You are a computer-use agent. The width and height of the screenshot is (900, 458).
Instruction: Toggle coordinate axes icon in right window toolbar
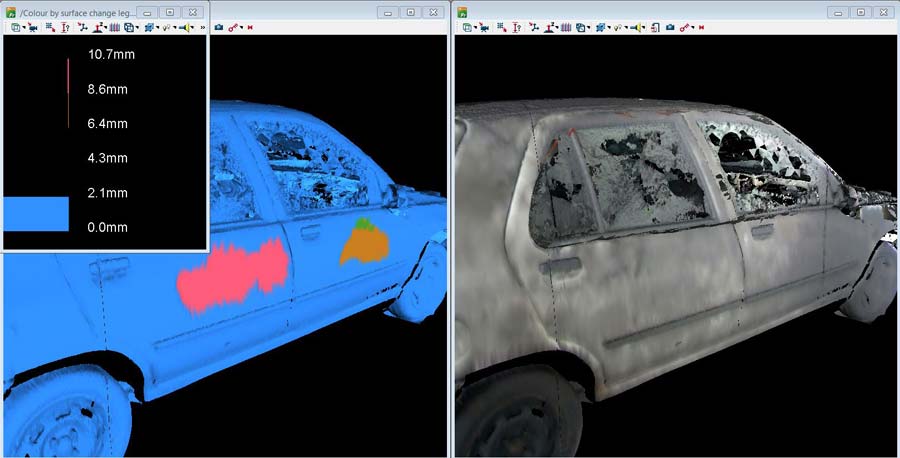coord(534,28)
